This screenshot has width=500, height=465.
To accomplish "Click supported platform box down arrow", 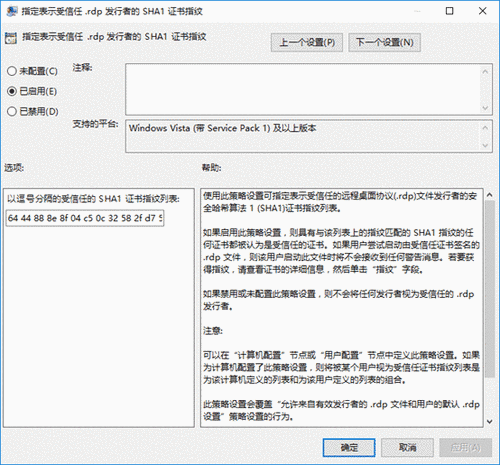I will coord(485,145).
